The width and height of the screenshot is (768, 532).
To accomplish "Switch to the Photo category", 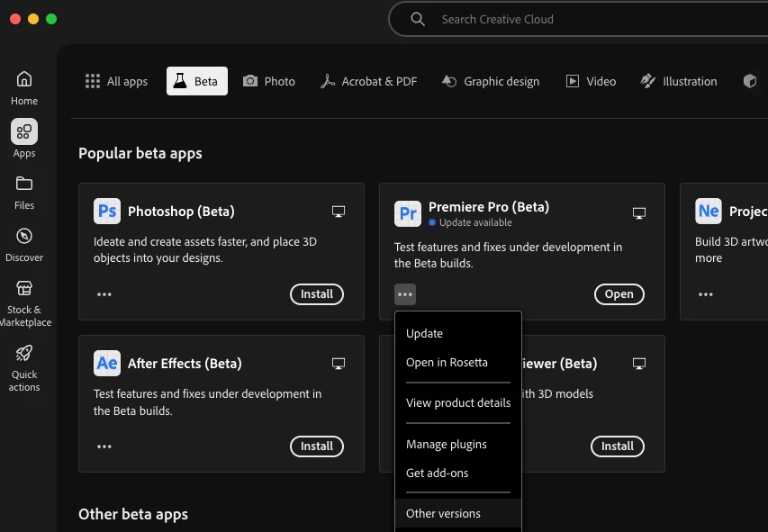I will (269, 81).
